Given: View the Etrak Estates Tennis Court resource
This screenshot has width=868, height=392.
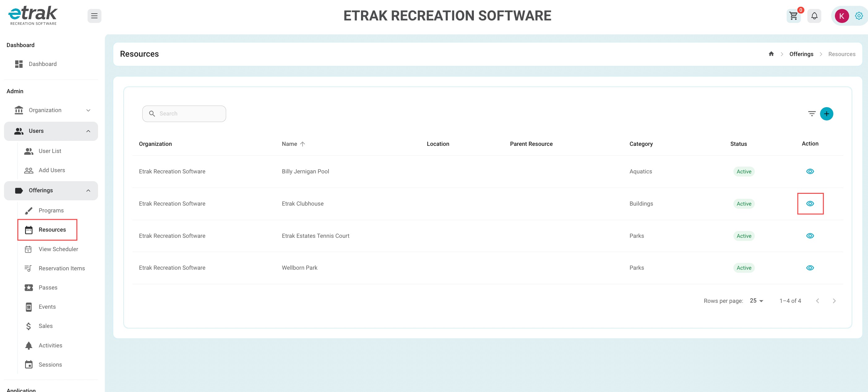Looking at the screenshot, I should click(810, 236).
